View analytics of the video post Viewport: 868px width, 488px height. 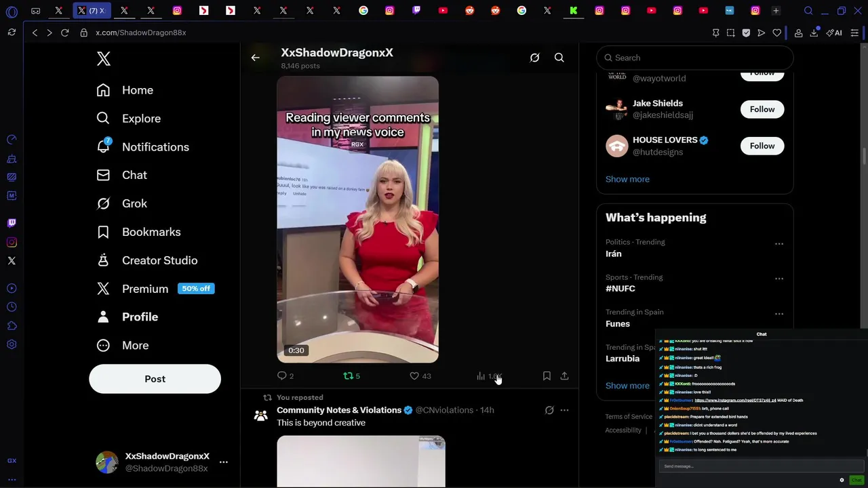pyautogui.click(x=488, y=376)
